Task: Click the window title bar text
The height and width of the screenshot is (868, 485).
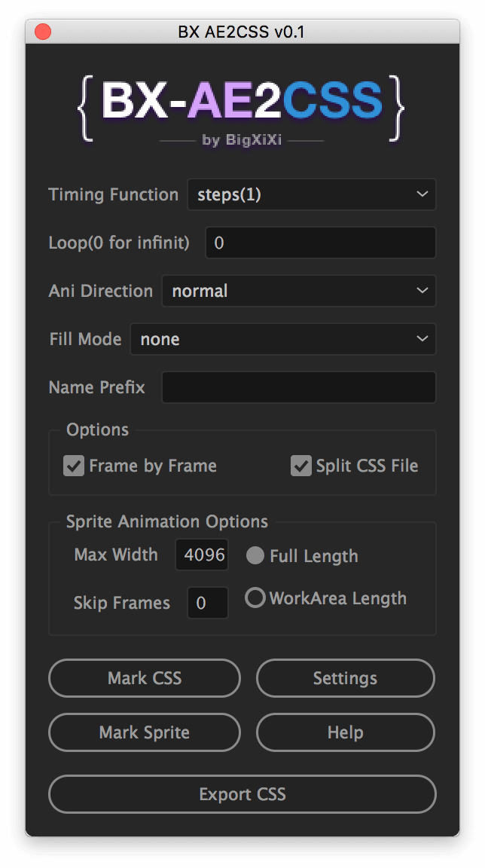Action: coord(242,32)
